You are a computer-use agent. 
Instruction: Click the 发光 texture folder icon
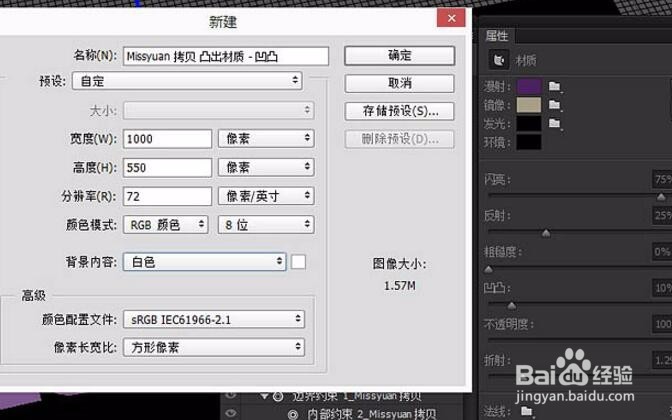555,123
